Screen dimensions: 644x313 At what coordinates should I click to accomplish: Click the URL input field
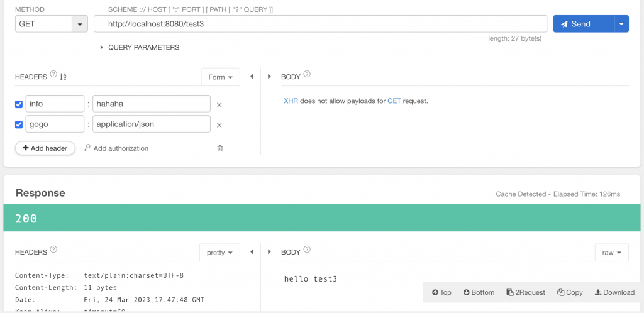click(320, 24)
